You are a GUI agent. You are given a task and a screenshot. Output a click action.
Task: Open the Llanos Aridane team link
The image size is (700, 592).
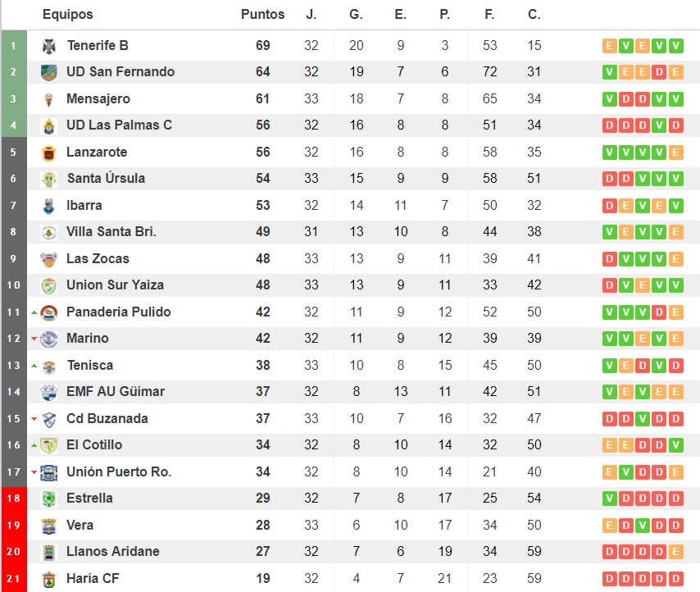(112, 552)
